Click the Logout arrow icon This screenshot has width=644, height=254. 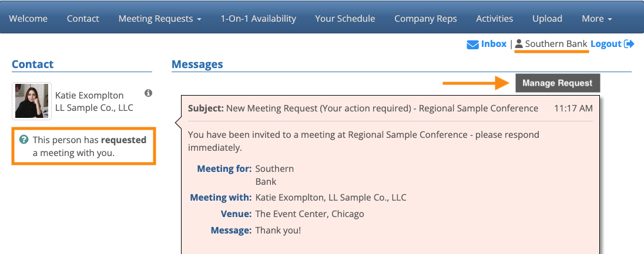629,44
